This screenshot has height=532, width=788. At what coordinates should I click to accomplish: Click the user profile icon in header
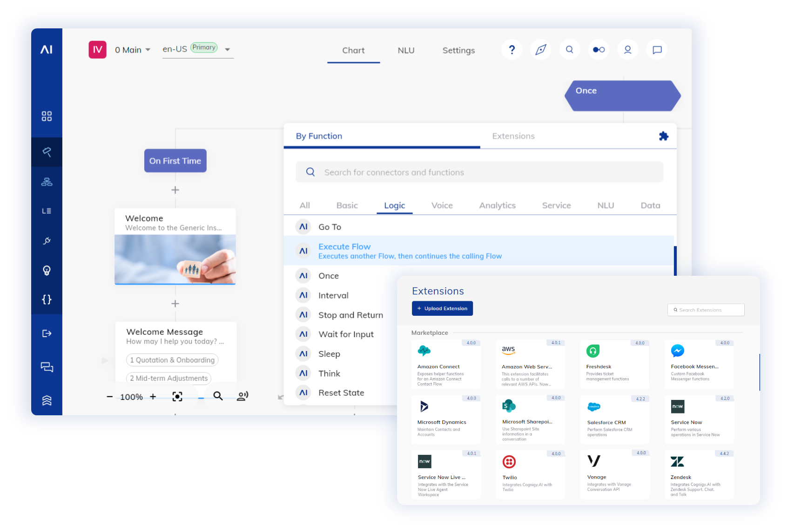click(x=627, y=50)
